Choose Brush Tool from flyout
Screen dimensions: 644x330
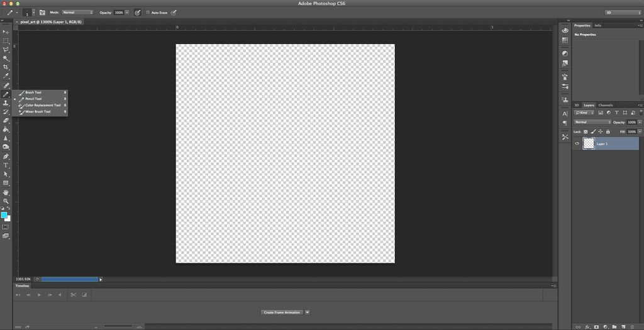click(40, 92)
